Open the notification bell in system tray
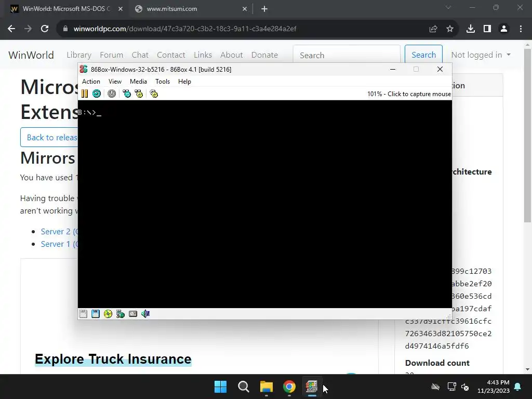 pos(518,387)
